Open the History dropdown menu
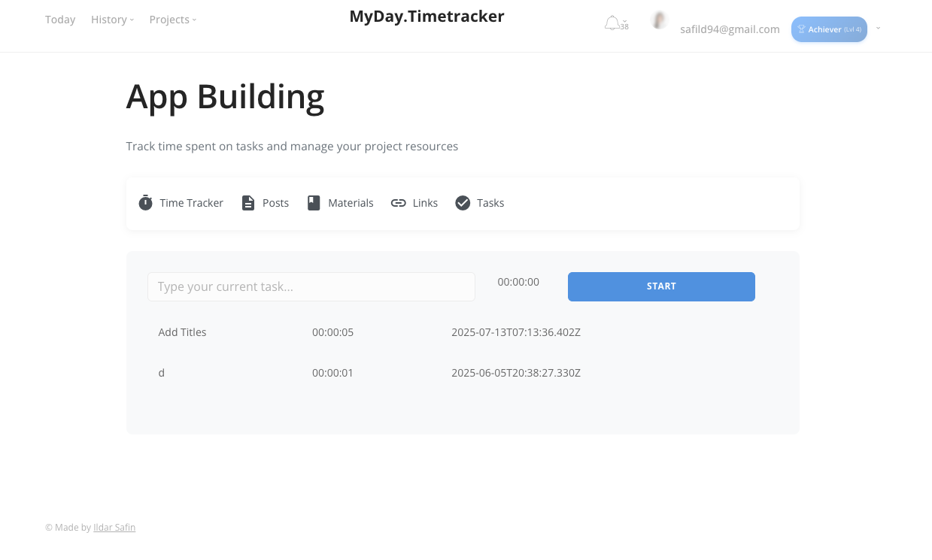 [110, 19]
